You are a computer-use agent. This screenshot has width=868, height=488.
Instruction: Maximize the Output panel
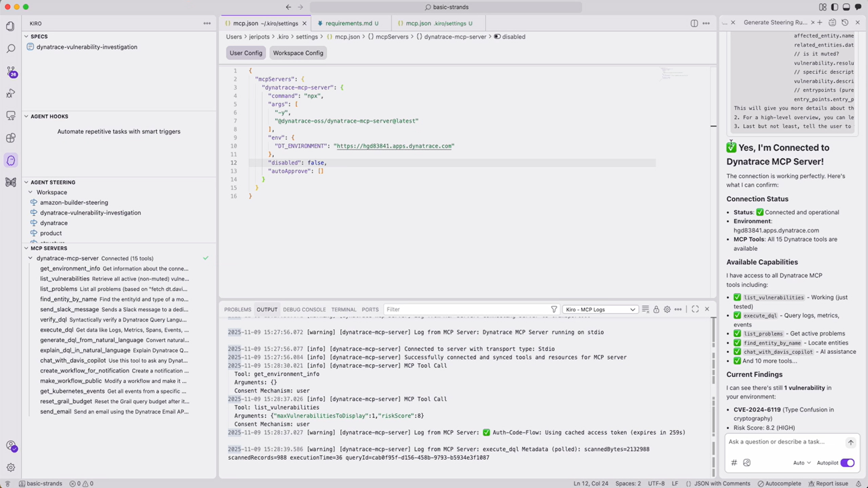coord(695,309)
